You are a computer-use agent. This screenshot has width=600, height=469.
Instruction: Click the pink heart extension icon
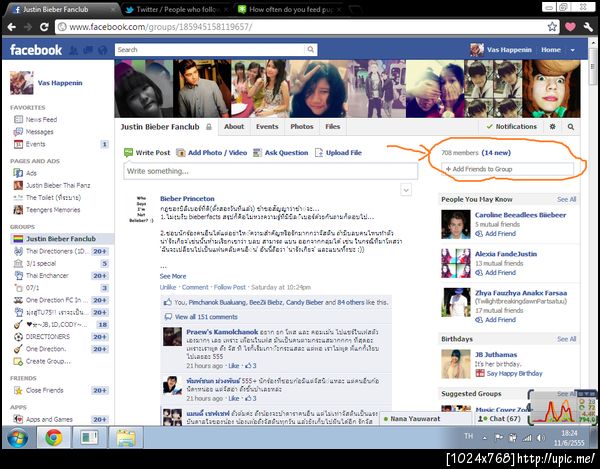point(570,27)
